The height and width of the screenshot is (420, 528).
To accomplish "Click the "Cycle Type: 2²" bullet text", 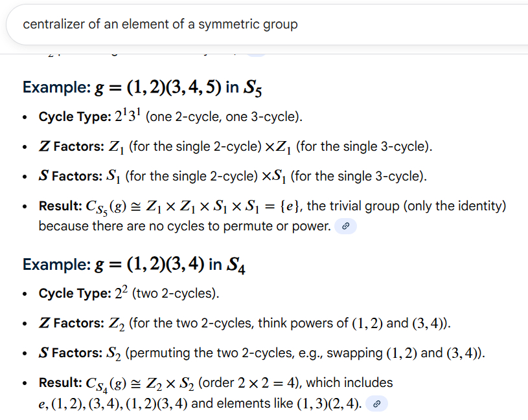I will point(130,293).
